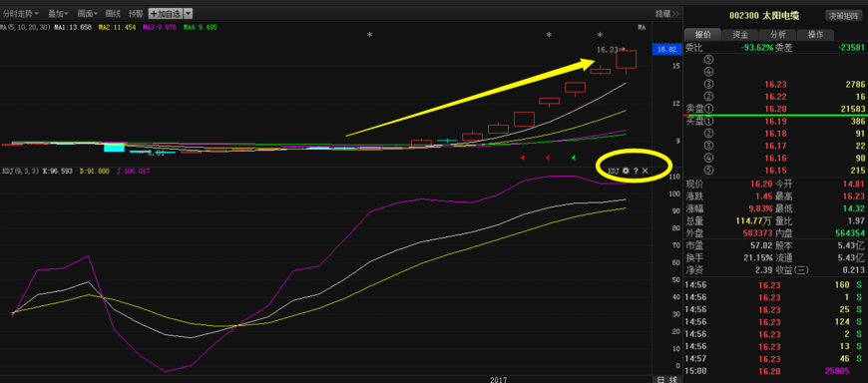Click the 日线 period button at bottom
Image resolution: width=868 pixels, height=383 pixels.
(x=667, y=379)
